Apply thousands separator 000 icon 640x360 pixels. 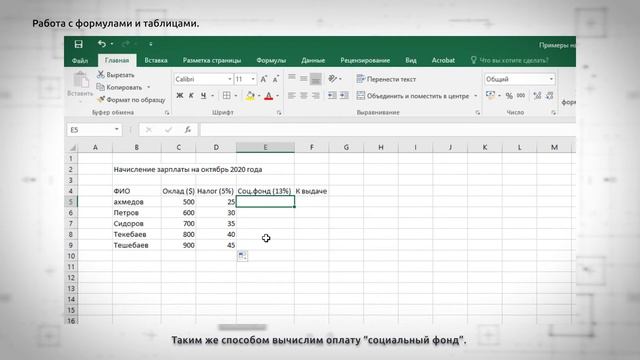(521, 96)
